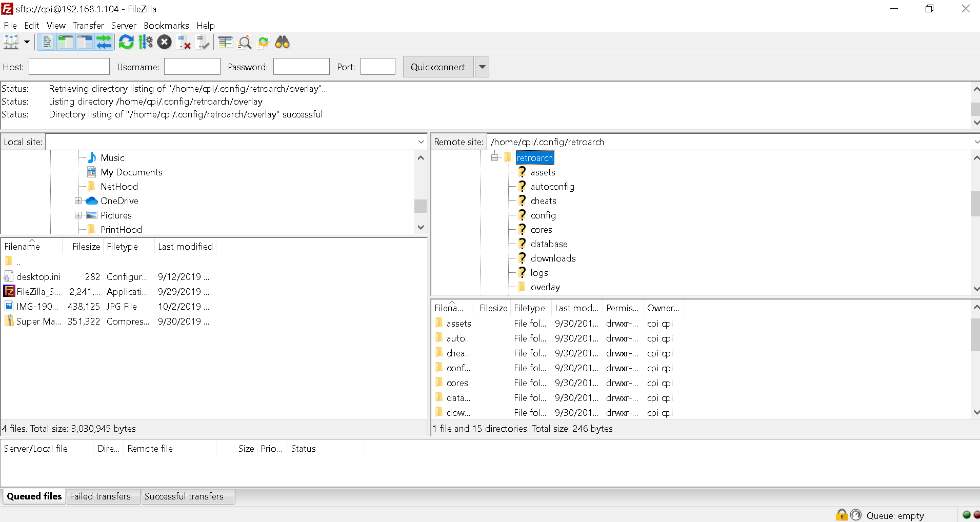Open the Transfer menu

pyautogui.click(x=88, y=25)
